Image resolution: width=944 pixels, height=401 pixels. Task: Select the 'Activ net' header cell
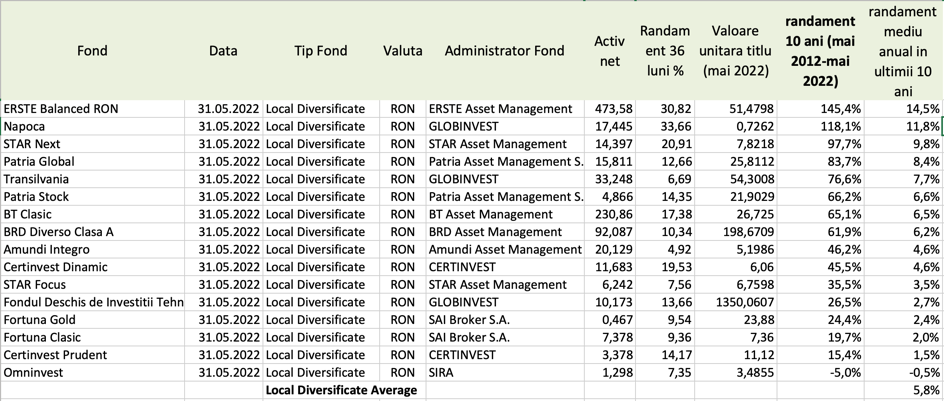pos(609,51)
